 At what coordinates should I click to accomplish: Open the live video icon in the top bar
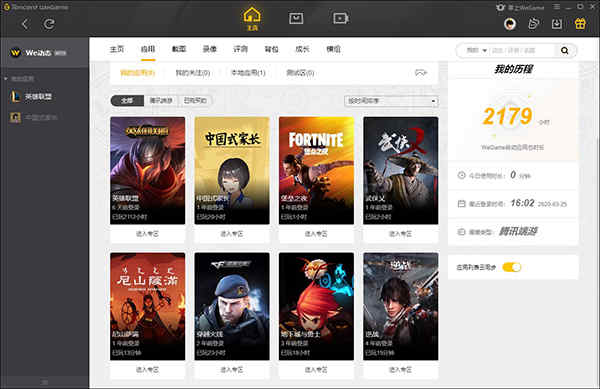[x=340, y=18]
